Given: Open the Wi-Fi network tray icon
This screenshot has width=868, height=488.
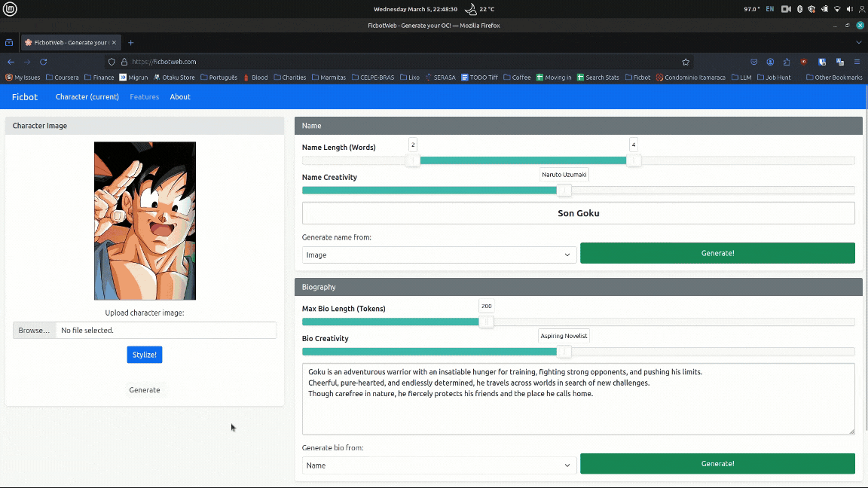Looking at the screenshot, I should click(837, 9).
